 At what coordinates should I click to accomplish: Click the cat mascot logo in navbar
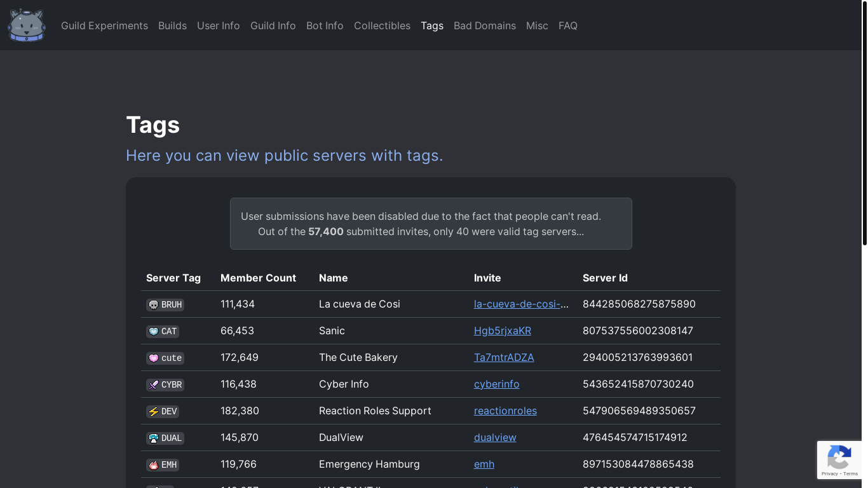[x=27, y=25]
